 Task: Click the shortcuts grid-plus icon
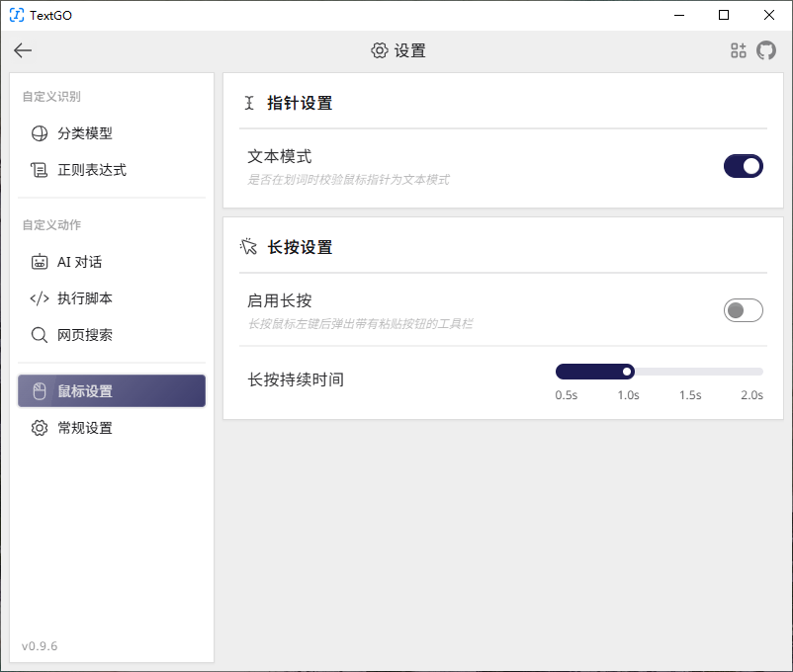tap(739, 50)
